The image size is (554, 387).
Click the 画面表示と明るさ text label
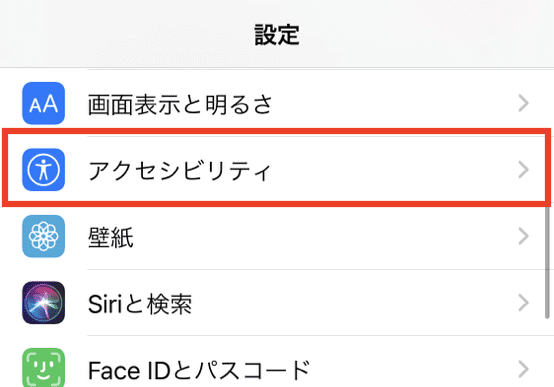180,104
